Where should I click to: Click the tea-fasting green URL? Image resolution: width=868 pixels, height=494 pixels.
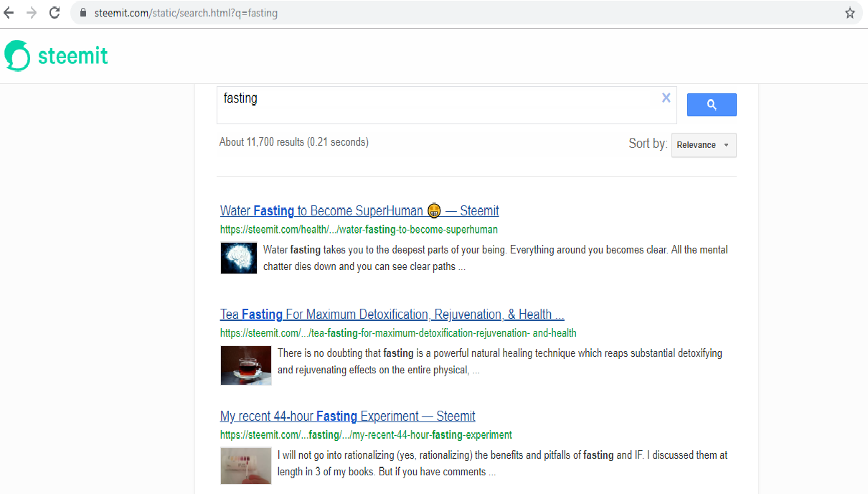(398, 333)
